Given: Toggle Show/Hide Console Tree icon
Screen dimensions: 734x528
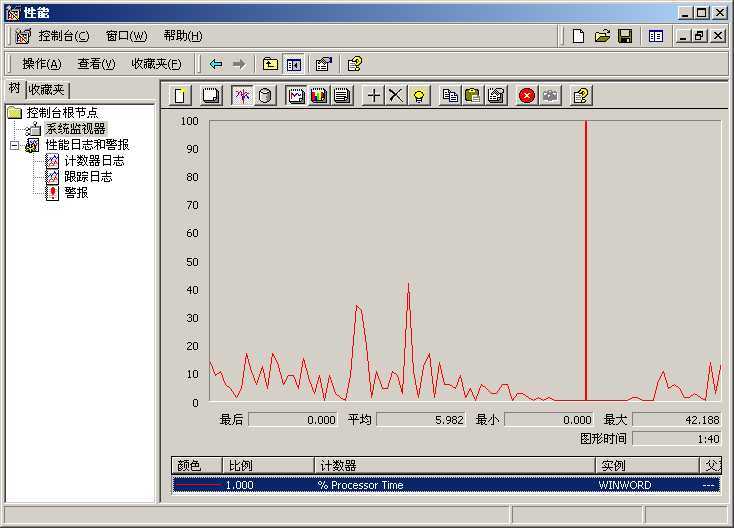Looking at the screenshot, I should click(x=294, y=64).
